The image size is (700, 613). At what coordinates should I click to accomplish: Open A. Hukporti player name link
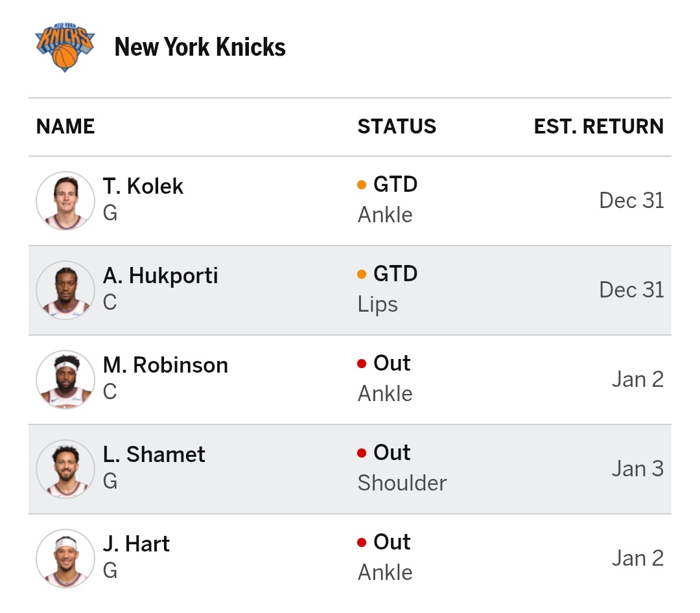tap(160, 276)
